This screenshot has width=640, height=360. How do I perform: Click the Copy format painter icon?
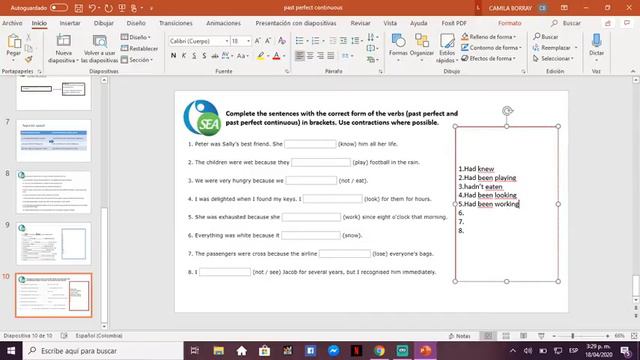click(29, 60)
